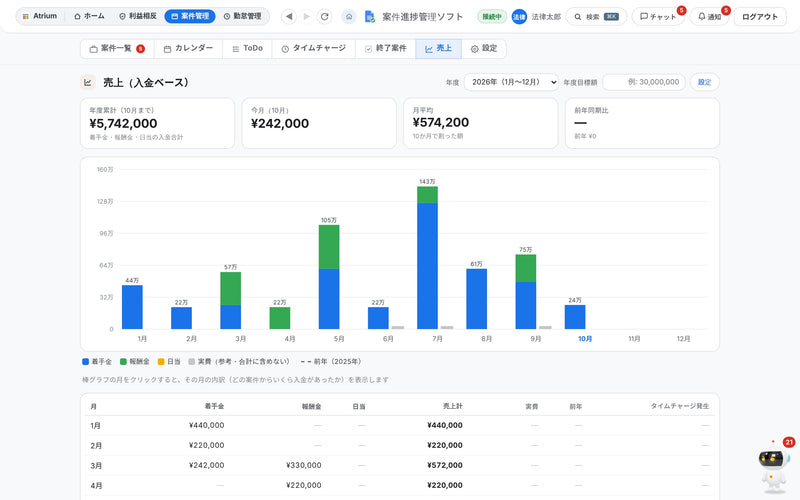Click the document icon beside 案件進捗管理ソフト
The width and height of the screenshot is (800, 500).
tap(370, 17)
